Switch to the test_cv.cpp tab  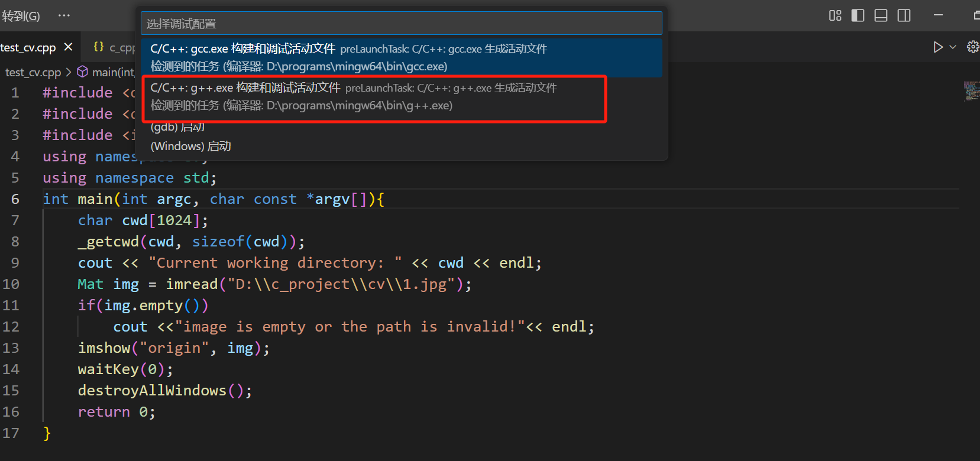28,48
